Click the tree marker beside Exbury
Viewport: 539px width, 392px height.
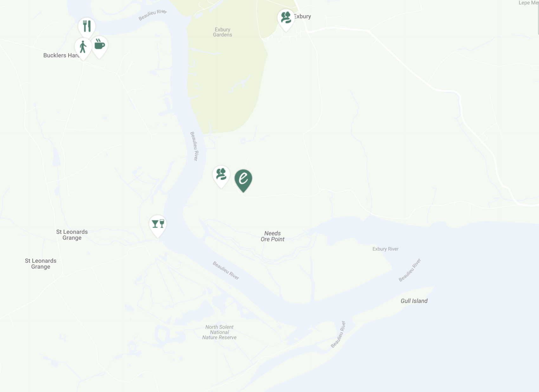(x=286, y=19)
